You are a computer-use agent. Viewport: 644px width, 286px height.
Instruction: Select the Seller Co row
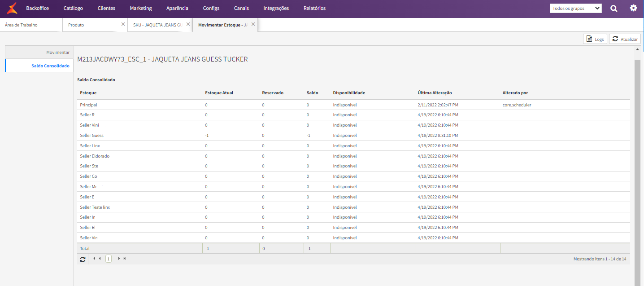pos(353,176)
